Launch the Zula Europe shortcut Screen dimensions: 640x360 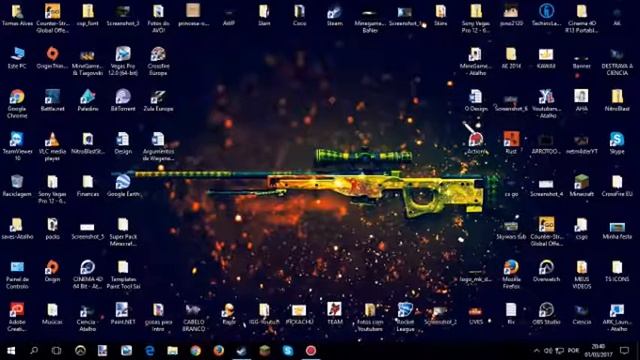click(158, 100)
